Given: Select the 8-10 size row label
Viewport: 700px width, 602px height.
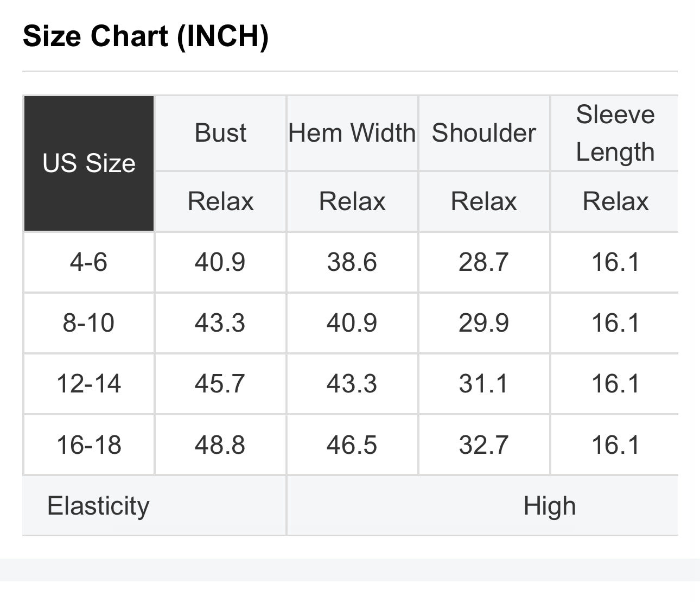Looking at the screenshot, I should click(88, 323).
